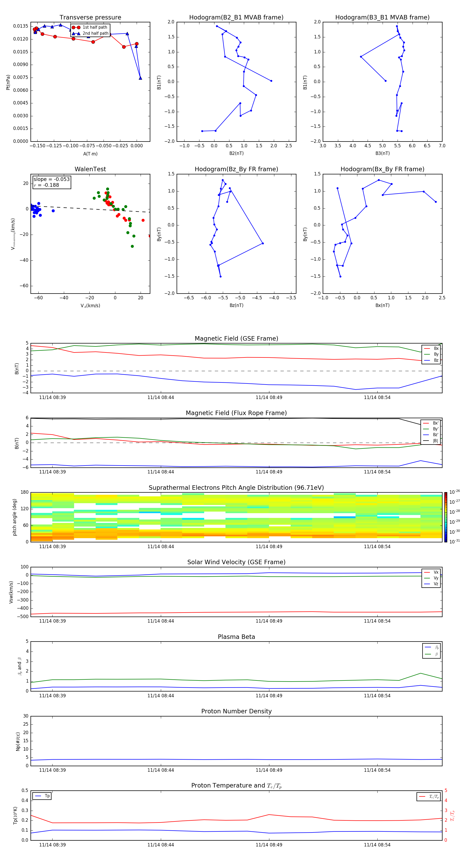Click the 'Magnetic Field (Flux Rope Frame)' title
The image size is (473, 868).
click(236, 413)
